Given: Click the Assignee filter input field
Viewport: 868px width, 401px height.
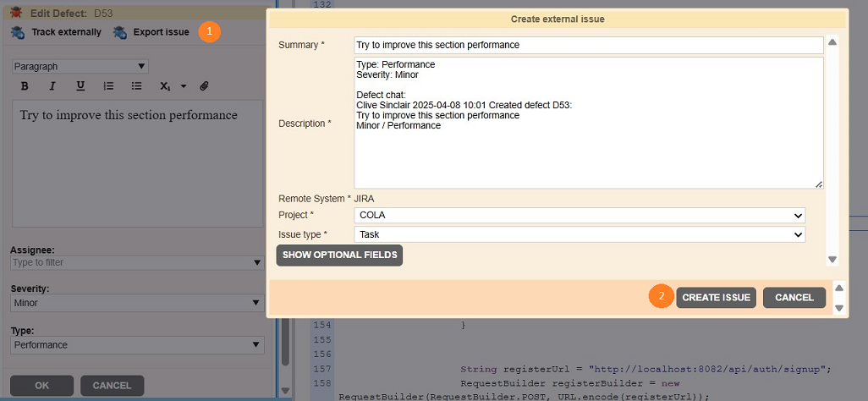Looking at the screenshot, I should [x=131, y=262].
